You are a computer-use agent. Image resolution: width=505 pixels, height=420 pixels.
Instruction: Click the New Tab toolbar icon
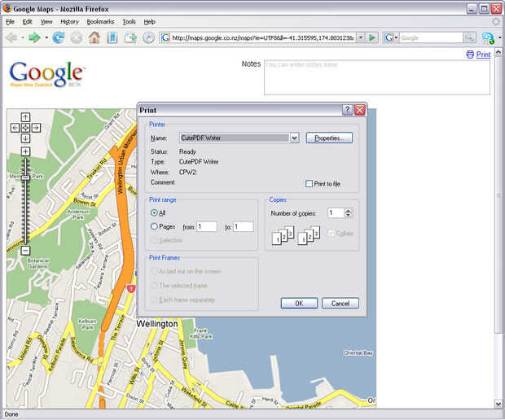coord(130,37)
